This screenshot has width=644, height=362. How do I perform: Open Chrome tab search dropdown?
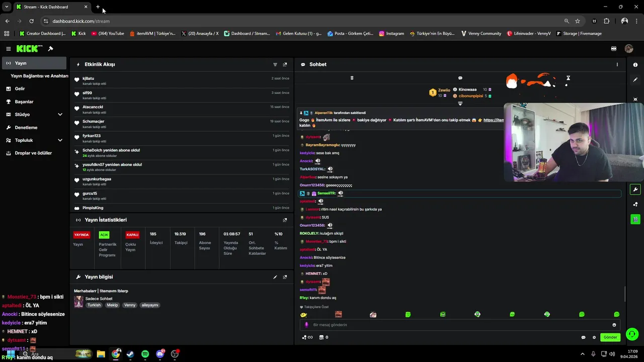(x=7, y=7)
